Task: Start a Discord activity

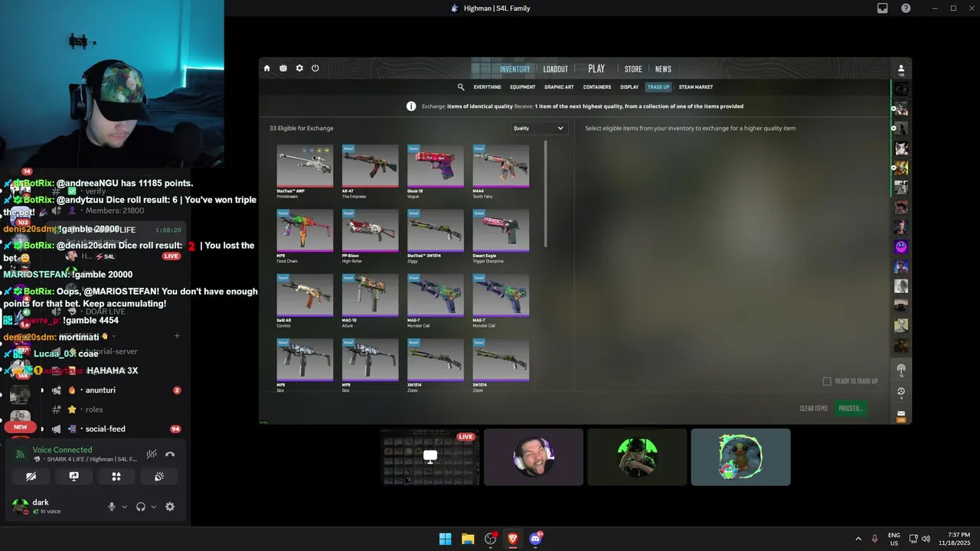Action: click(116, 476)
